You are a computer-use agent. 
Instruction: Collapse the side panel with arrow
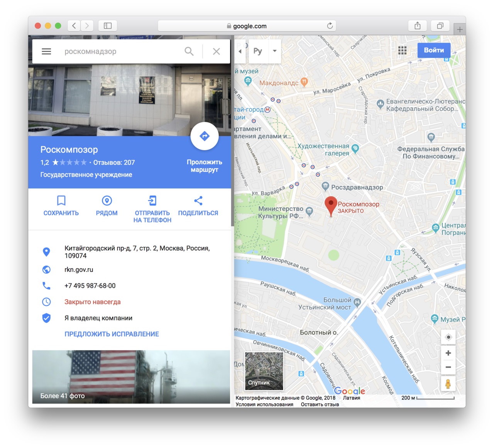pos(240,51)
